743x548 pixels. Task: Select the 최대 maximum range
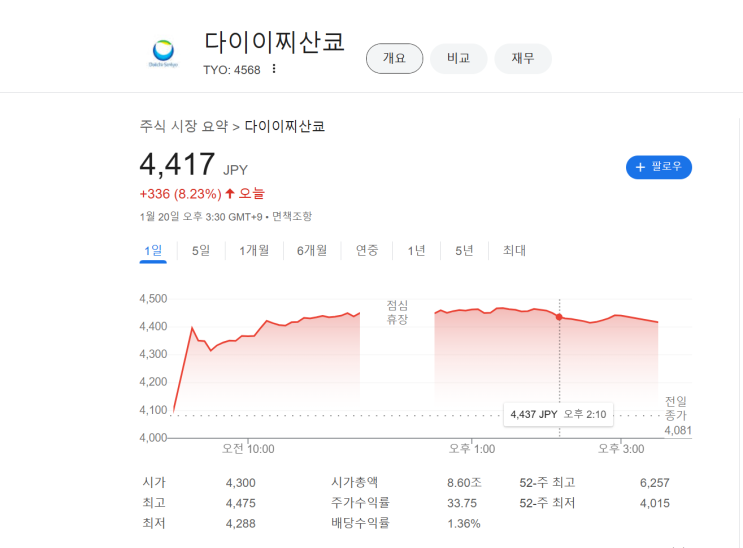point(514,250)
